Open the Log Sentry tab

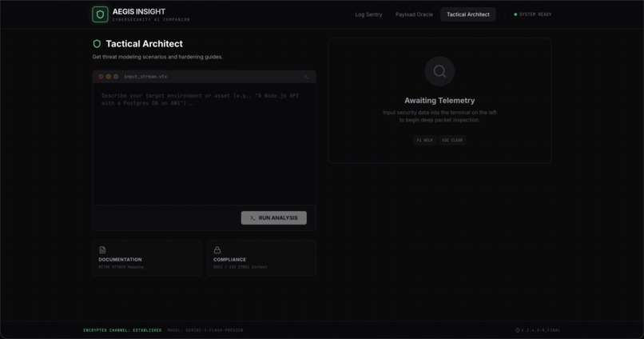click(x=368, y=14)
